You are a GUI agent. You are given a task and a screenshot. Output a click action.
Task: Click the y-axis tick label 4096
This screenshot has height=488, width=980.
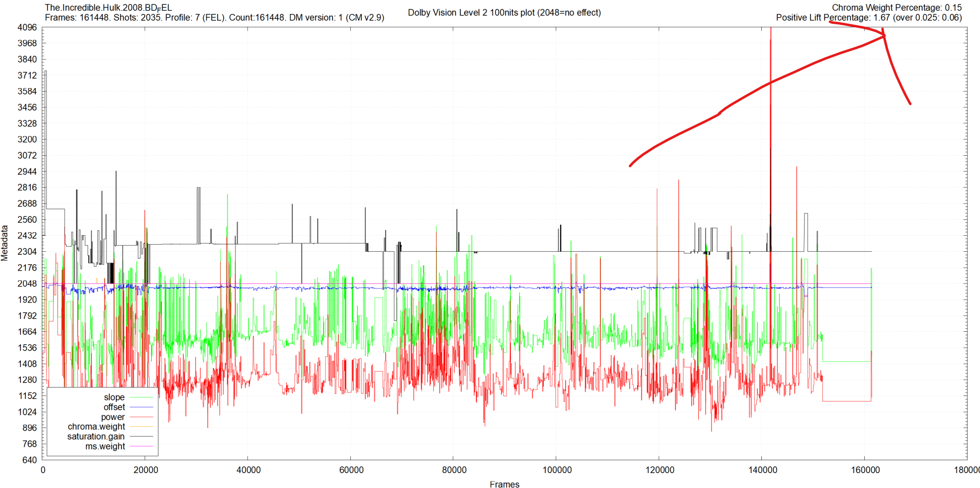pyautogui.click(x=27, y=27)
